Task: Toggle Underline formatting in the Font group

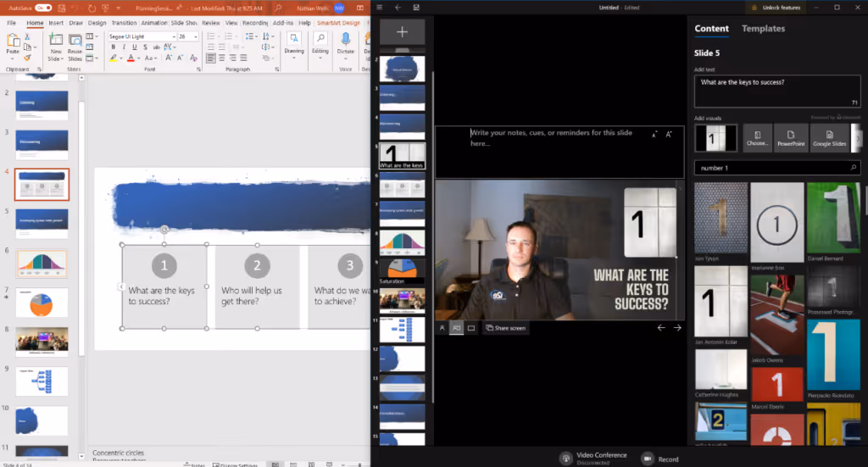Action: (x=135, y=47)
